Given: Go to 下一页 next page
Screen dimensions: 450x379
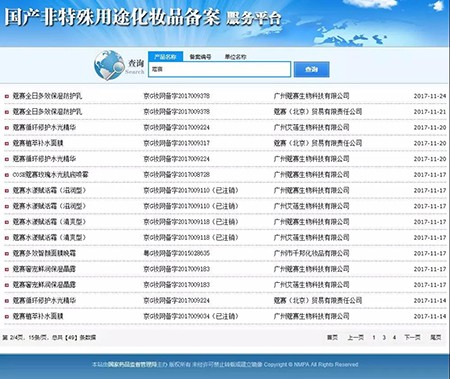Looking at the screenshot, I should coord(412,337).
